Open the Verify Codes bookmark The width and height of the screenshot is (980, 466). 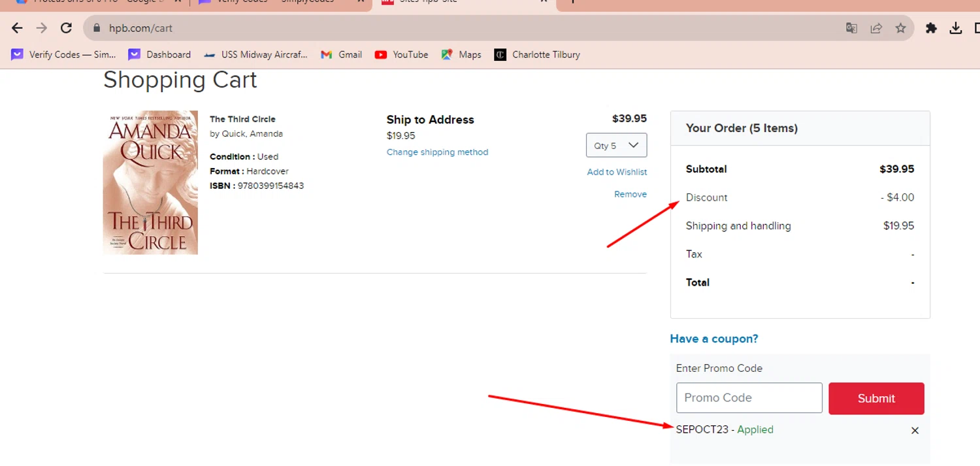click(63, 55)
